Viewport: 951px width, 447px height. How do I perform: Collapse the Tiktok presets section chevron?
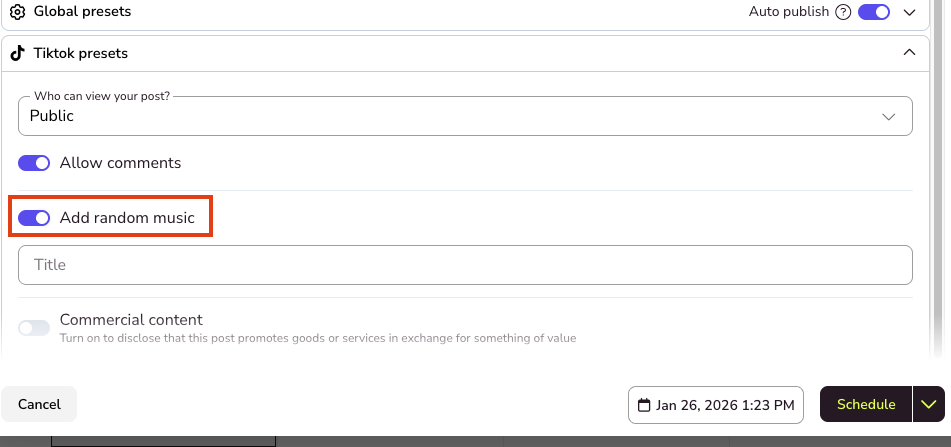click(x=909, y=52)
